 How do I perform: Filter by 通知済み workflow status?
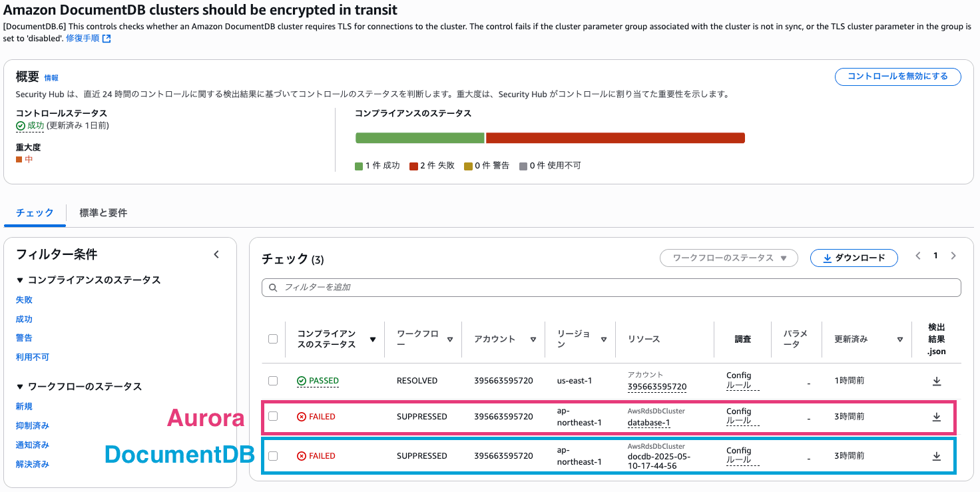tap(33, 445)
